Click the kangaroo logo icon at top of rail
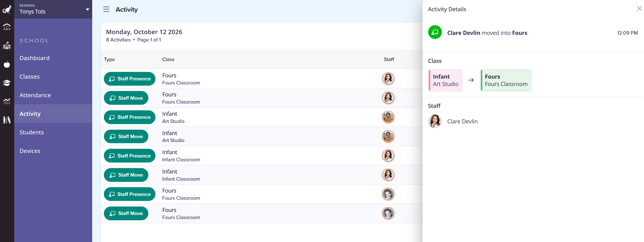 click(x=7, y=9)
